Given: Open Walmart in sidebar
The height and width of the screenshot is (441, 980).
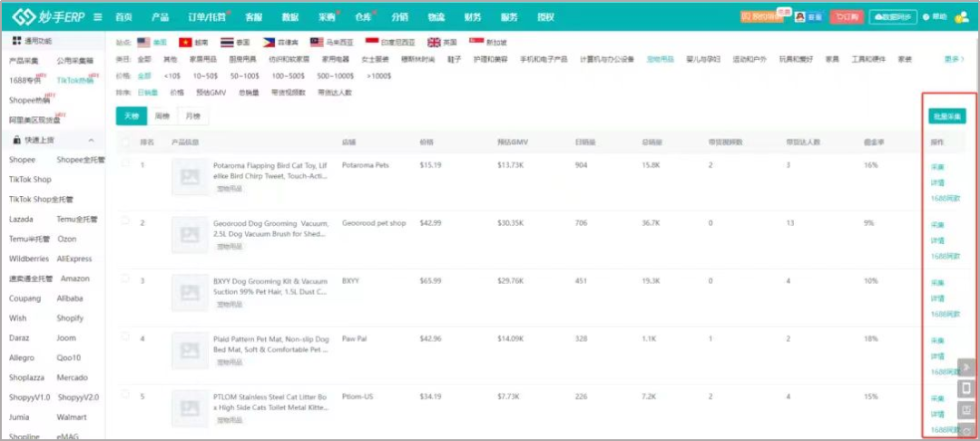Looking at the screenshot, I should [72, 416].
